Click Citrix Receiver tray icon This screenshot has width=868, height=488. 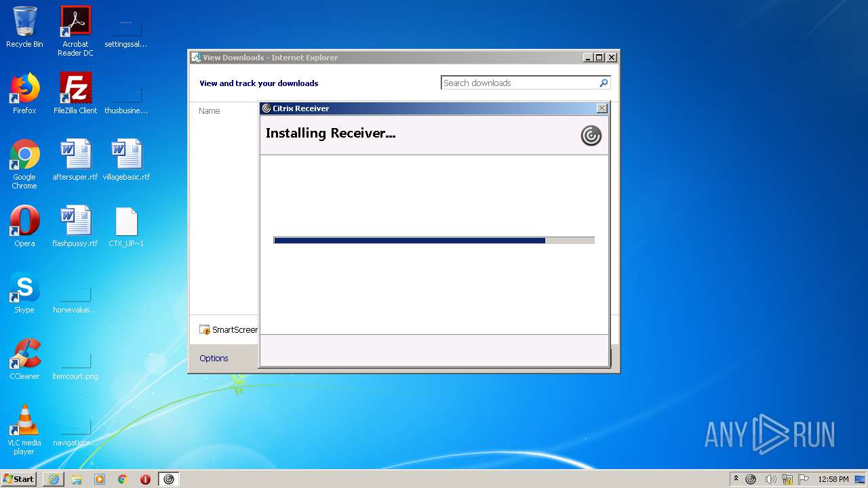pyautogui.click(x=751, y=479)
